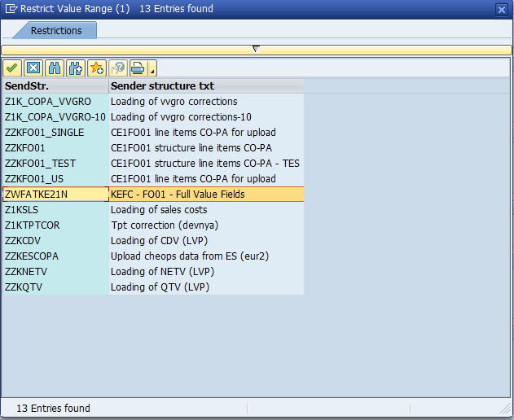Click the Cancel X toolbar icon
Image resolution: width=514 pixels, height=420 pixels.
(x=33, y=68)
